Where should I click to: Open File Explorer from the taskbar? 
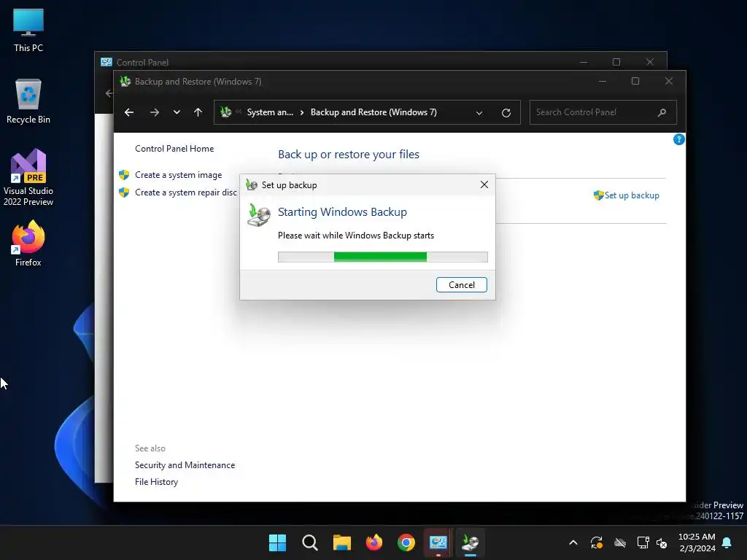(x=341, y=542)
